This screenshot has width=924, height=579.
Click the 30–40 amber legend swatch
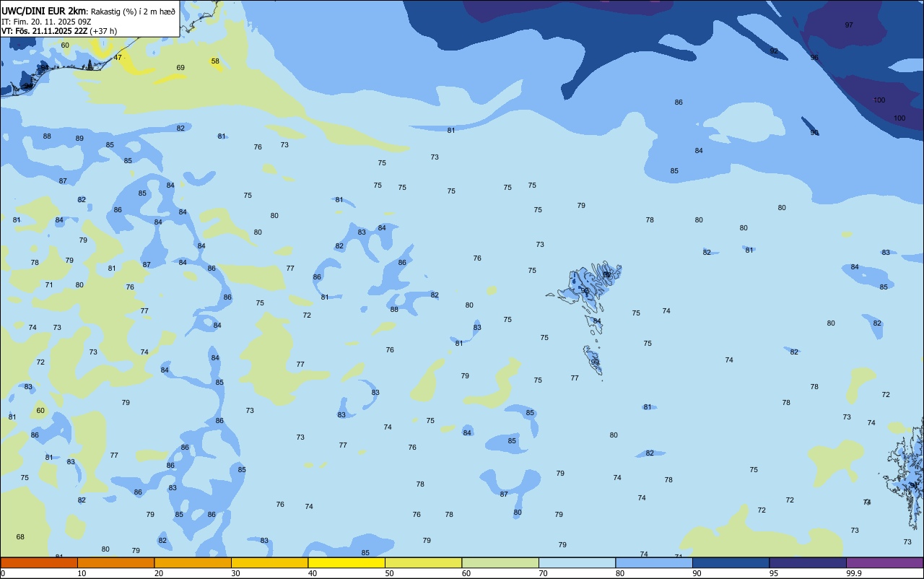tap(269, 562)
